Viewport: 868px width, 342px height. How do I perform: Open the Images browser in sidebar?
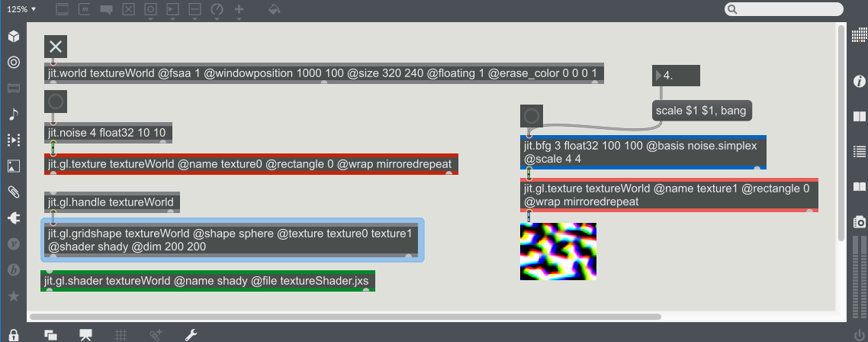click(x=14, y=166)
